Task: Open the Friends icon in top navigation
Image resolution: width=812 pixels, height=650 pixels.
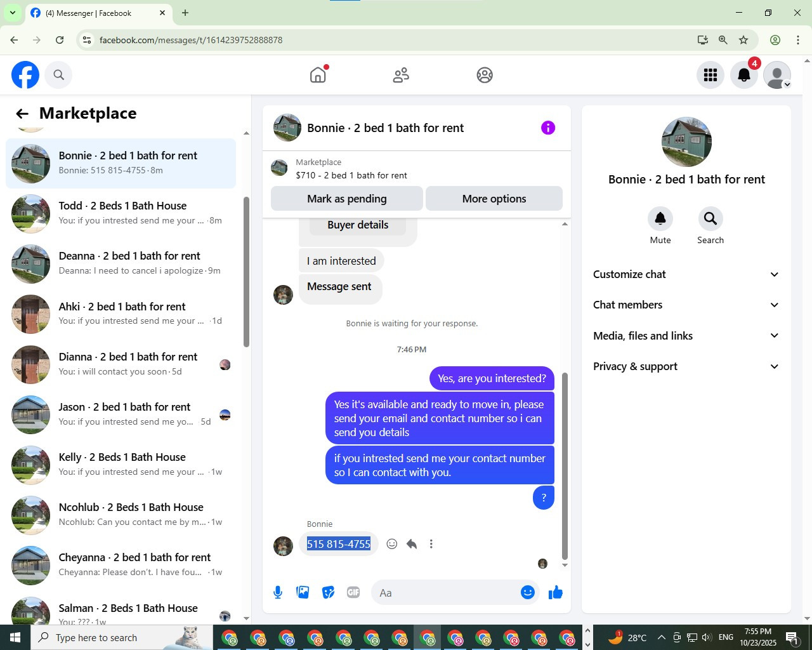Action: 401,75
